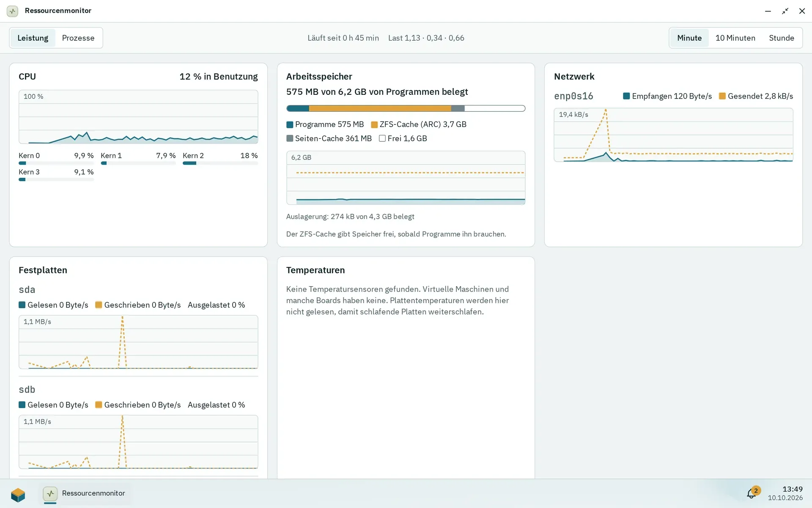Open the app launcher cube icon
The width and height of the screenshot is (812, 508).
click(18, 494)
